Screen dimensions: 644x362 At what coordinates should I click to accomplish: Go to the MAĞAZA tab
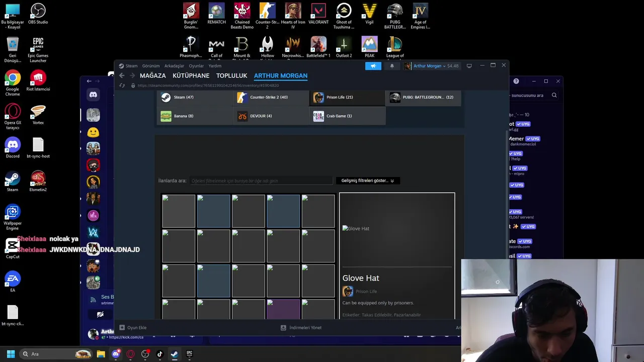tap(152, 76)
